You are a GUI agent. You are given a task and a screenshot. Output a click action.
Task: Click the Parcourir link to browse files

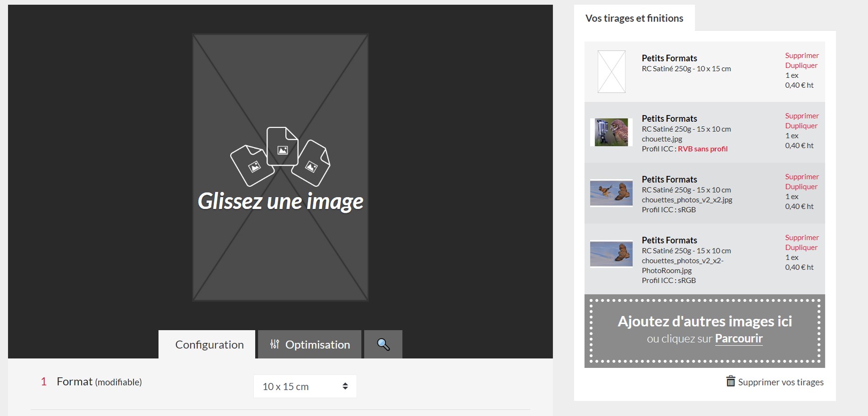[739, 339]
